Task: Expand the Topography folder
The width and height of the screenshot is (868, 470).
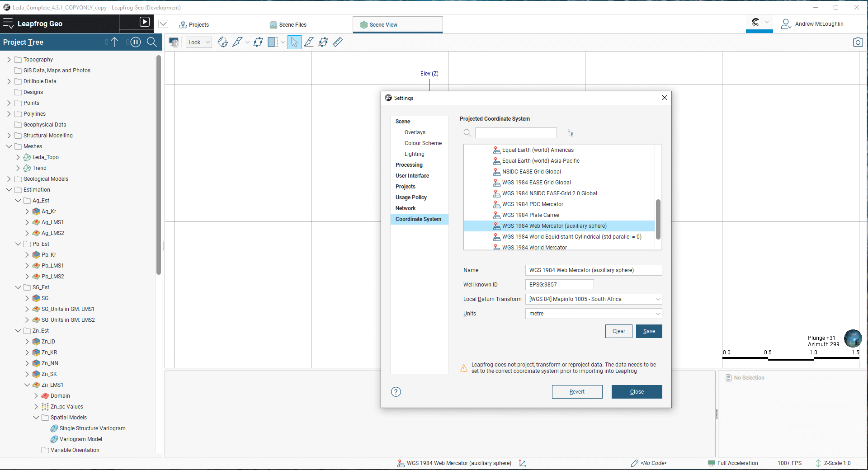Action: (x=9, y=60)
